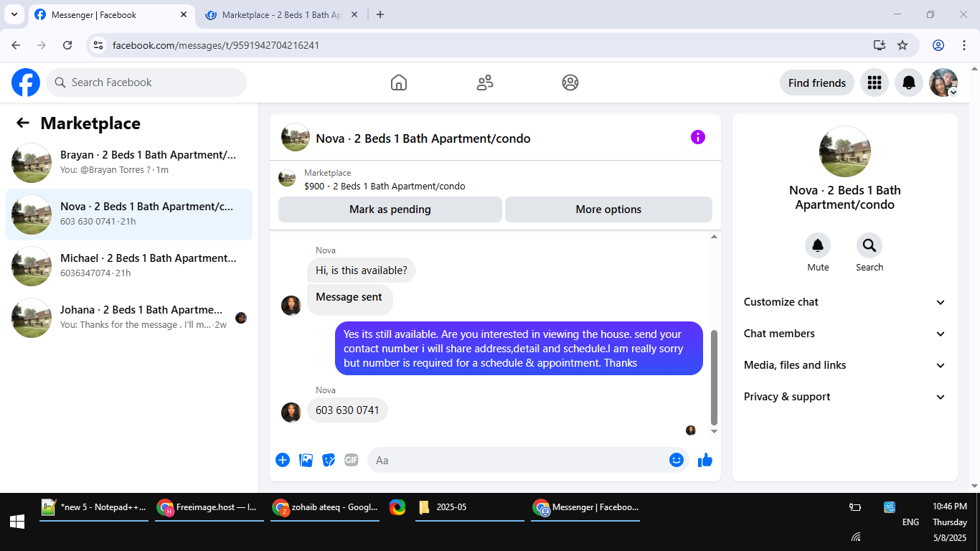The image size is (980, 551).
Task: View site information in address bar
Action: pos(99,45)
